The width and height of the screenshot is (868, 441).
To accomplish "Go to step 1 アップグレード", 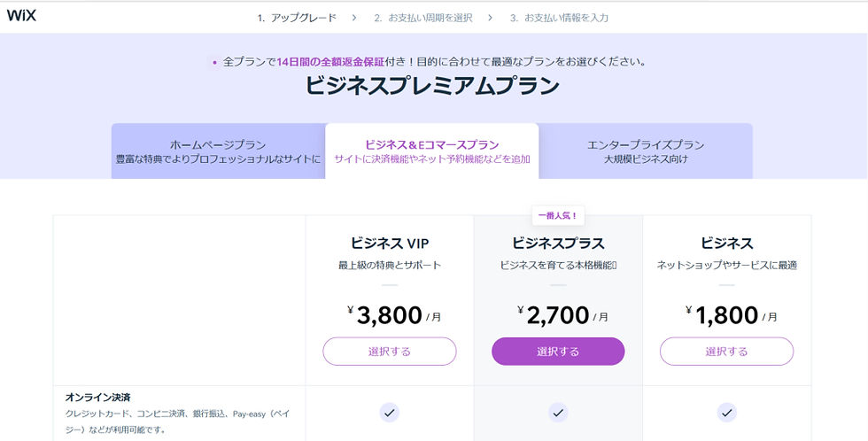I will click(x=297, y=17).
